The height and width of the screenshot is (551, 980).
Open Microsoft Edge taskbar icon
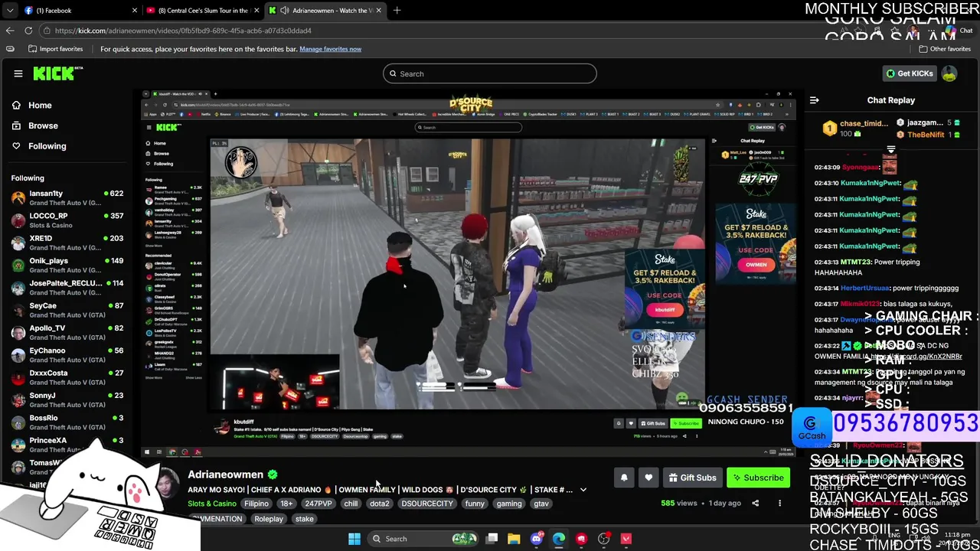(x=559, y=539)
